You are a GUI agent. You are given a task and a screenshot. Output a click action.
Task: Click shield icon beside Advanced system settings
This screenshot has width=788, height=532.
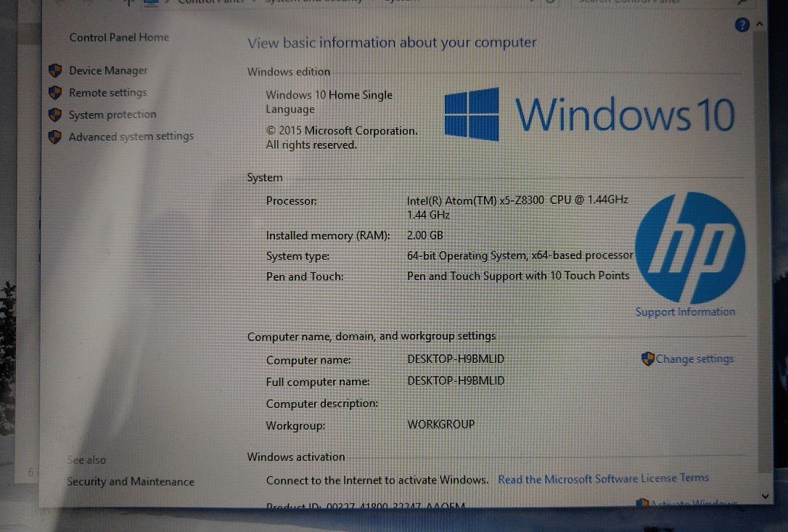[x=55, y=136]
